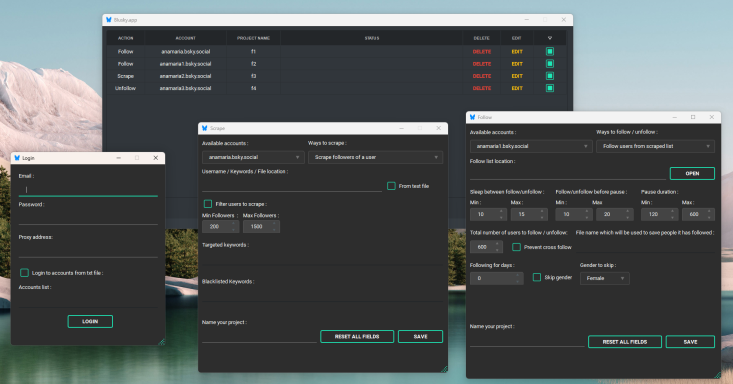This screenshot has width=733, height=384.
Task: Click Username / Keywords / File location field
Action: click(x=292, y=185)
